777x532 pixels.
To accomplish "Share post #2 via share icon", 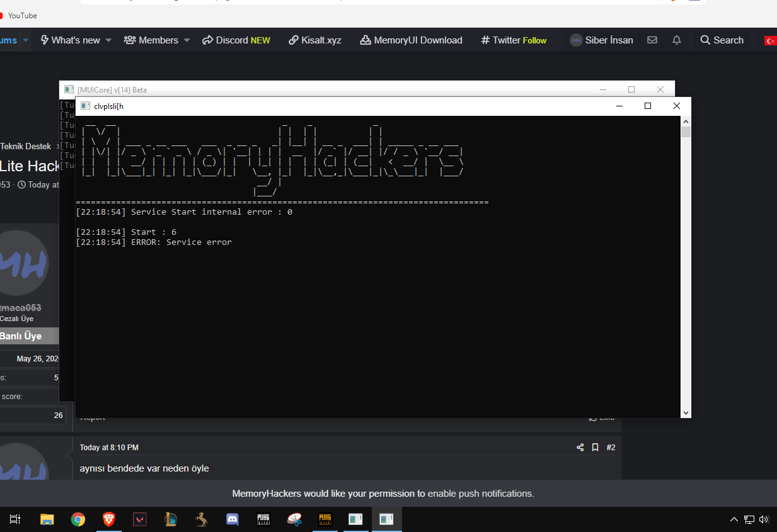I will (580, 448).
